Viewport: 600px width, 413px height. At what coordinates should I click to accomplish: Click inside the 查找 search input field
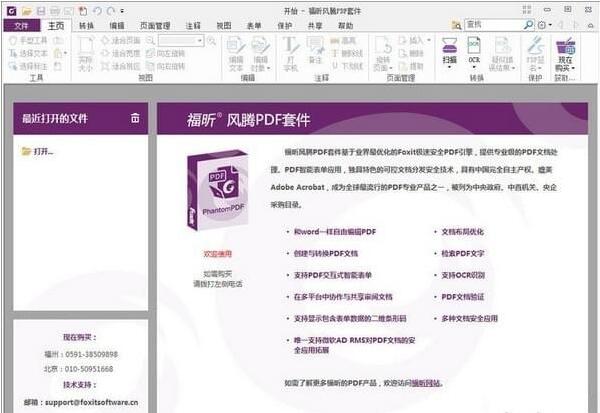coord(493,25)
